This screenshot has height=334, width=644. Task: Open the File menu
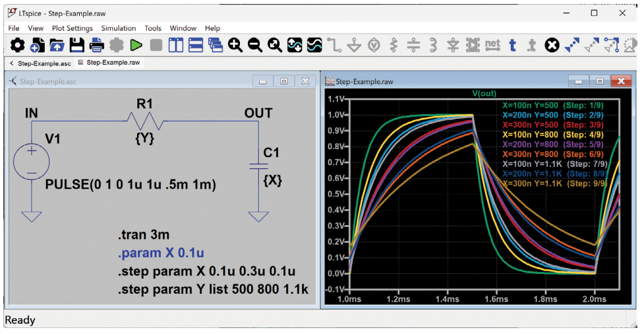14,28
